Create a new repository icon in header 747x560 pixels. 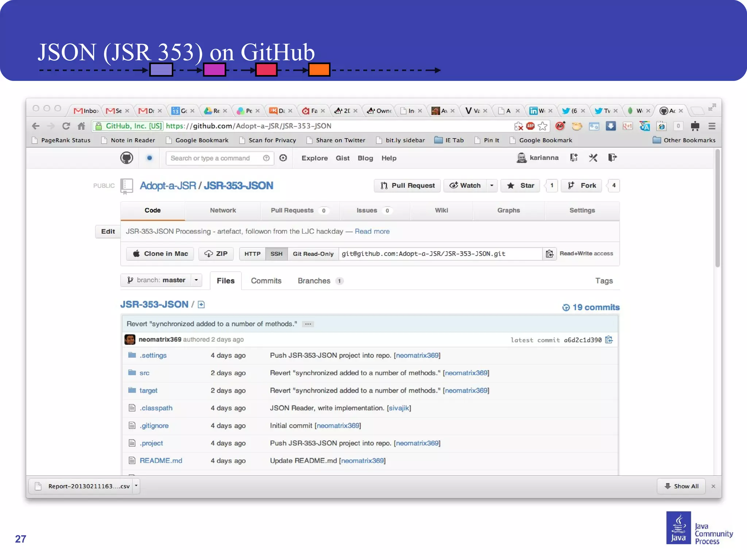pyautogui.click(x=574, y=157)
